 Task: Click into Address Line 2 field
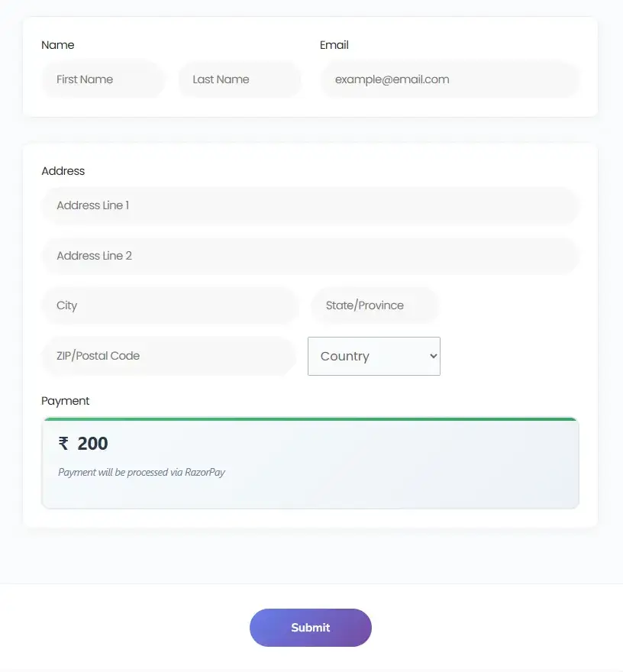click(310, 256)
